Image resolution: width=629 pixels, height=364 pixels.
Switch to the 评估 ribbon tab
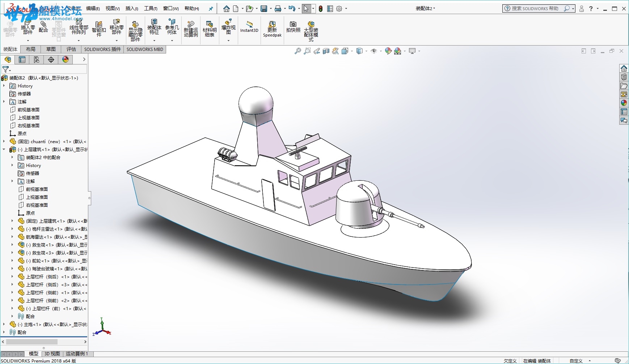(71, 49)
